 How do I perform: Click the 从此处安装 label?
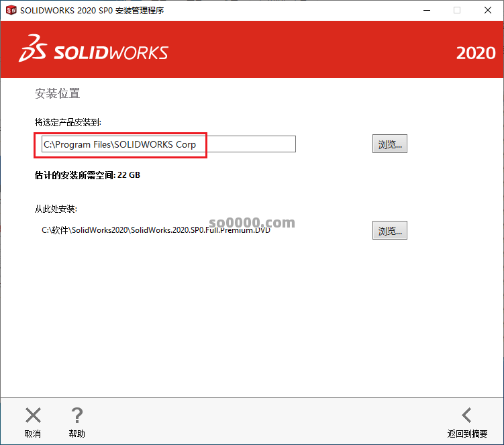[x=56, y=209]
